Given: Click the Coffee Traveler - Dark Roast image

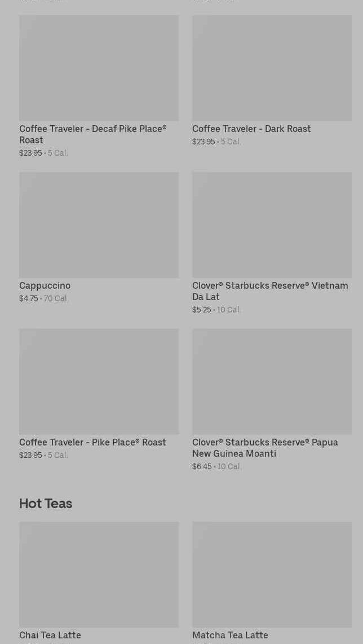Looking at the screenshot, I should (272, 68).
